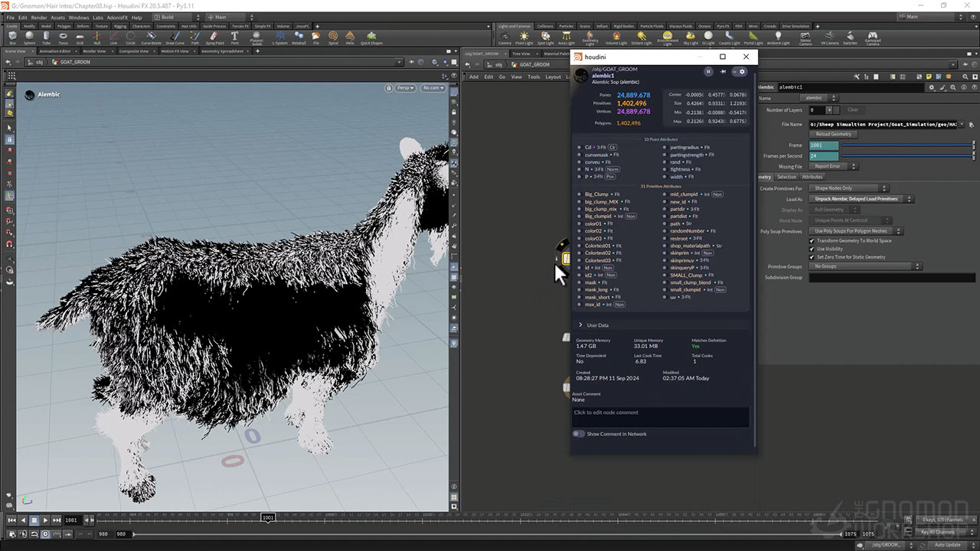
Task: Uncheck the Use Visibility checkbox
Action: pyautogui.click(x=812, y=249)
